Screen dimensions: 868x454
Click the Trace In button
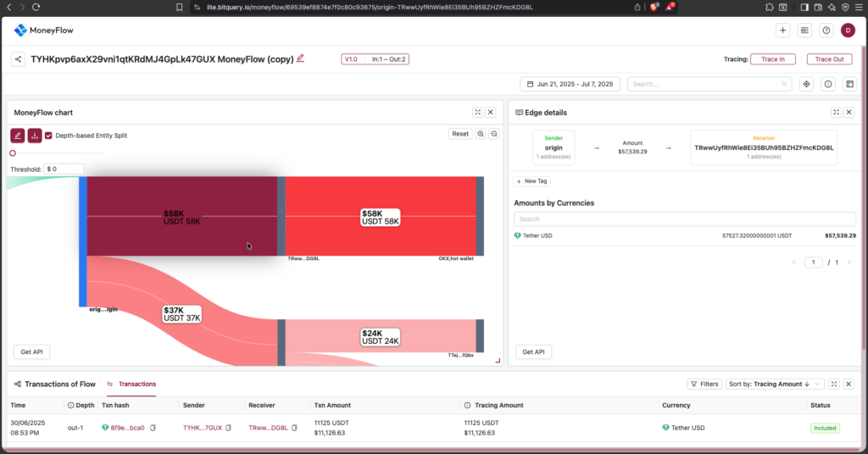click(x=773, y=59)
